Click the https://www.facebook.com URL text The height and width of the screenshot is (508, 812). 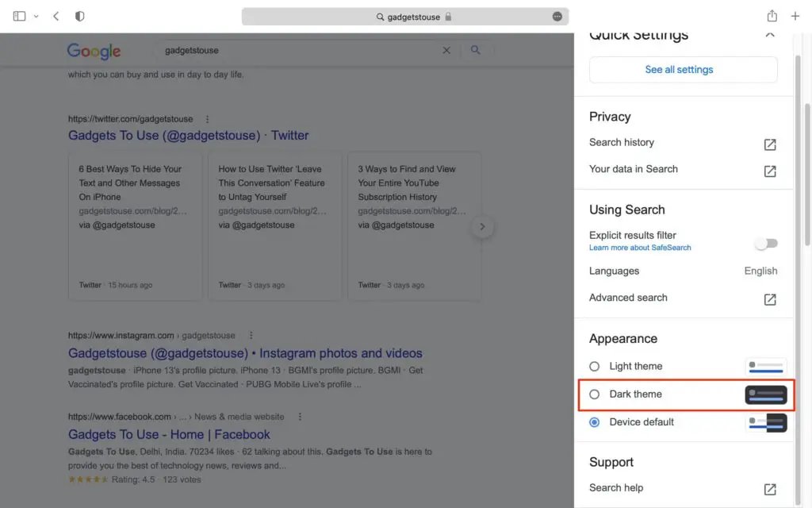pos(119,417)
